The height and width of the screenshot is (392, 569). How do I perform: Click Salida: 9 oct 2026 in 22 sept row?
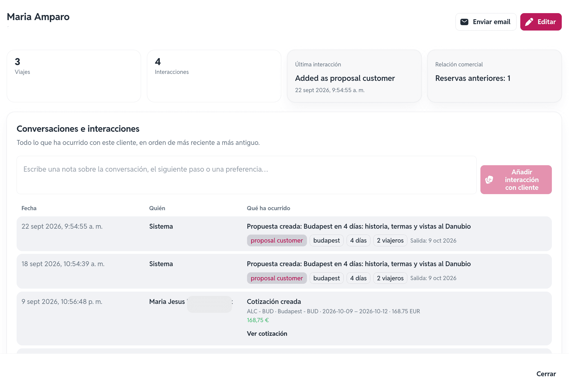tap(433, 241)
